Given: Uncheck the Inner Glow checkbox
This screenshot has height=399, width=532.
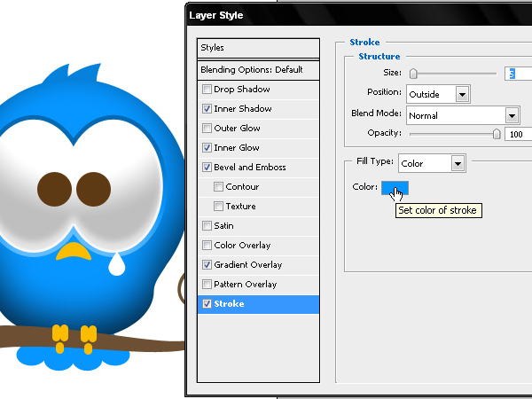Looking at the screenshot, I should point(207,147).
